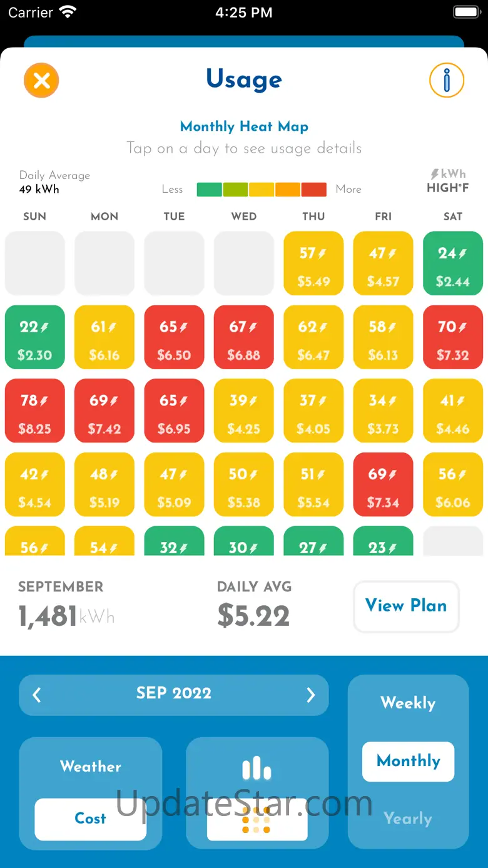Click the red swatch in the legend
This screenshot has height=868, width=488.
tap(313, 190)
